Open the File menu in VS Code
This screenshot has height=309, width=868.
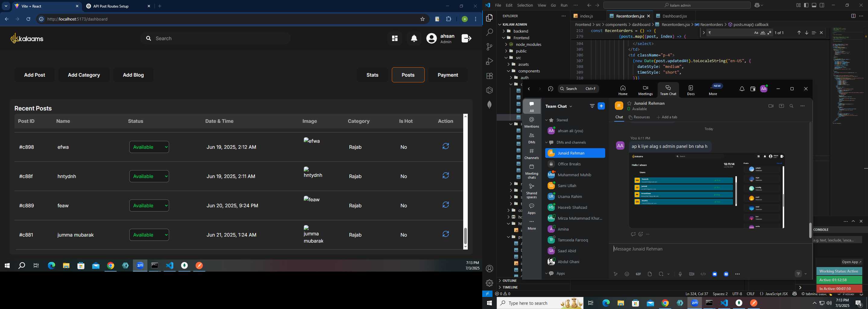[498, 5]
